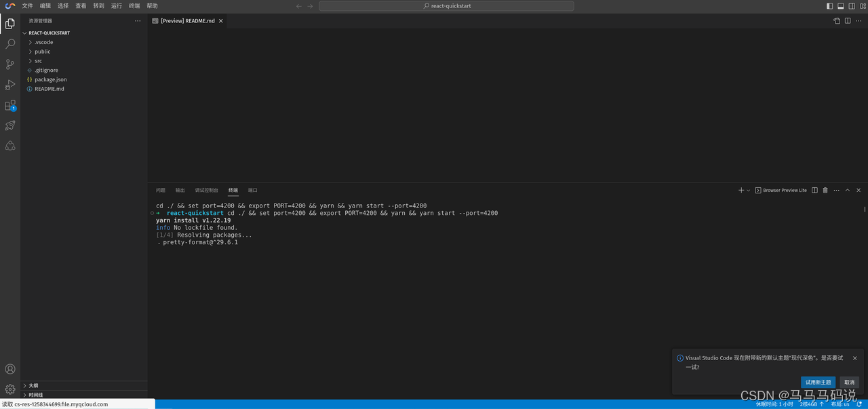Expand the public folder
This screenshot has height=409, width=868.
point(84,52)
